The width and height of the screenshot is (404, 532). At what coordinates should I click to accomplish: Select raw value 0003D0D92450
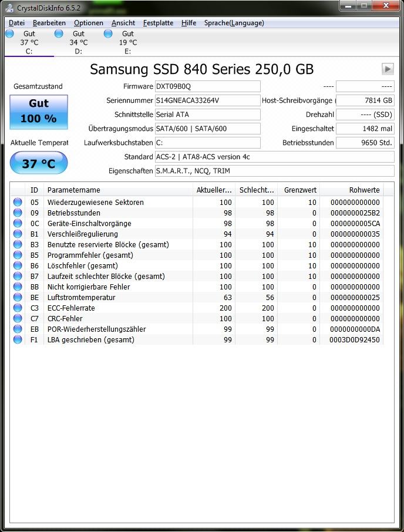[355, 339]
